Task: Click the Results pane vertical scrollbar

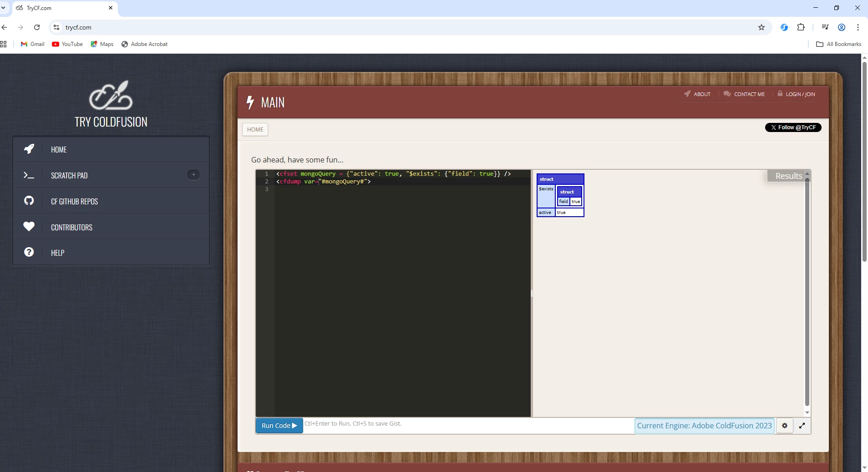Action: coord(807,291)
